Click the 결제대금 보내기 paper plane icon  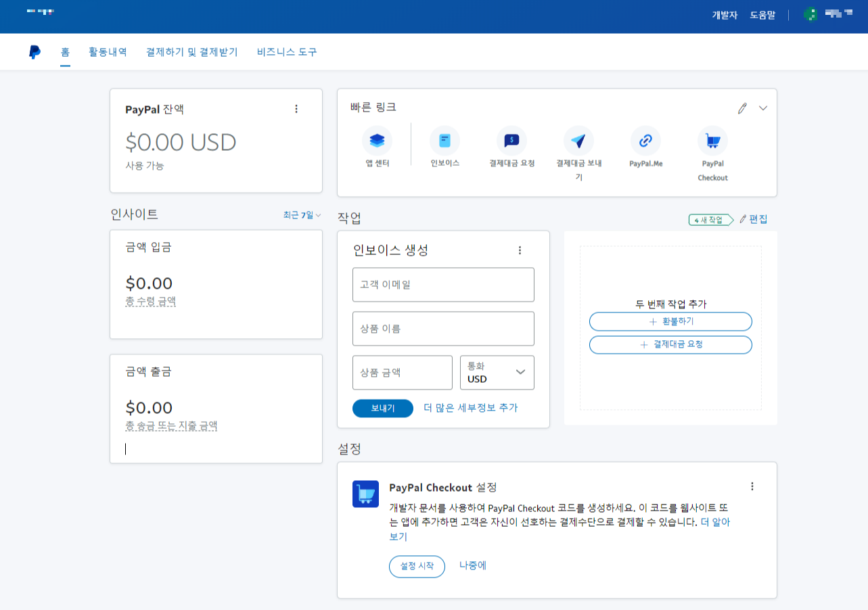coord(578,141)
